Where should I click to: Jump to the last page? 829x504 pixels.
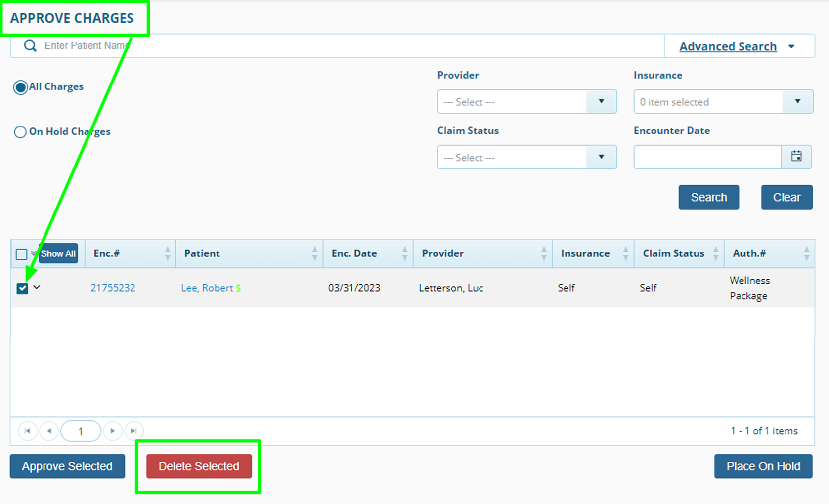point(133,431)
